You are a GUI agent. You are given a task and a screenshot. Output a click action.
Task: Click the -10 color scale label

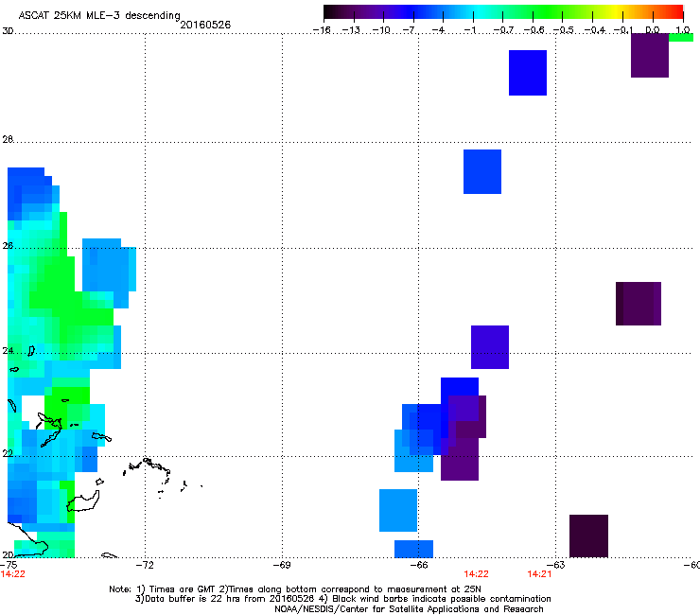381,30
